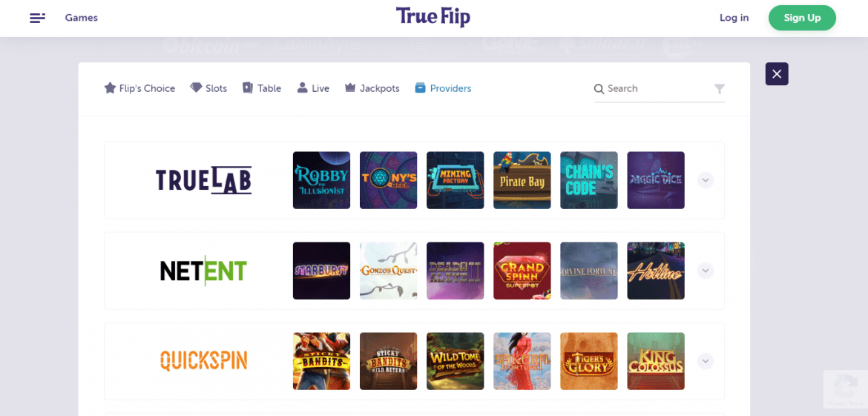
Task: Click the Sign Up button
Action: (802, 18)
